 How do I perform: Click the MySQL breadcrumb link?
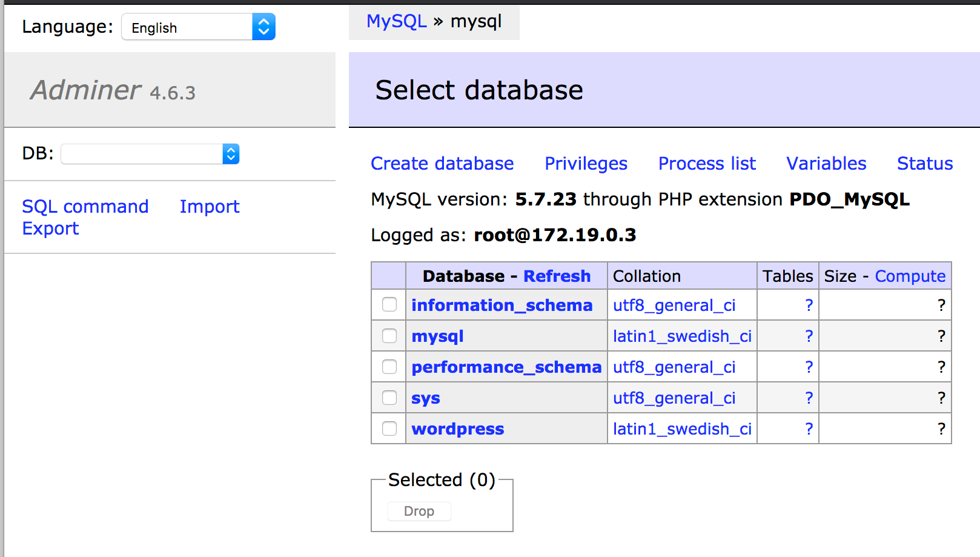[x=397, y=21]
